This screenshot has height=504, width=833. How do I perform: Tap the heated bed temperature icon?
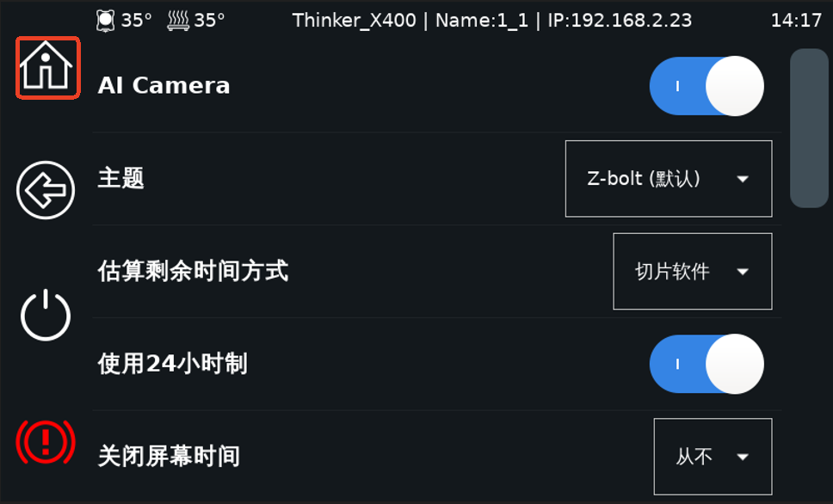tap(176, 20)
